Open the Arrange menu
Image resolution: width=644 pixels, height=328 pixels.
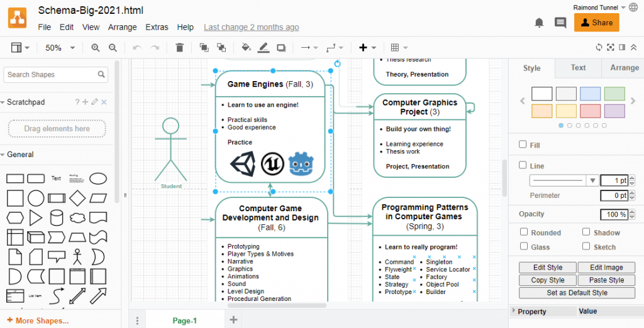(122, 27)
